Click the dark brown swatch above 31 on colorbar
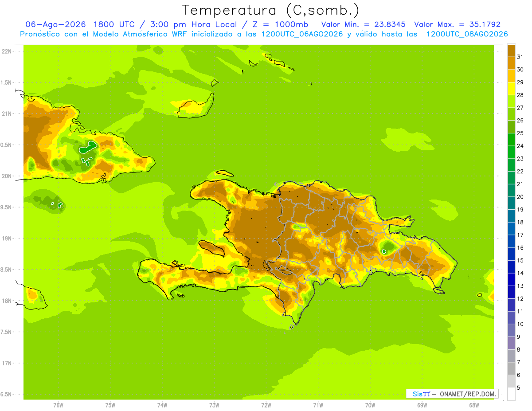Screen dimensions: 532x411 pos(511,50)
